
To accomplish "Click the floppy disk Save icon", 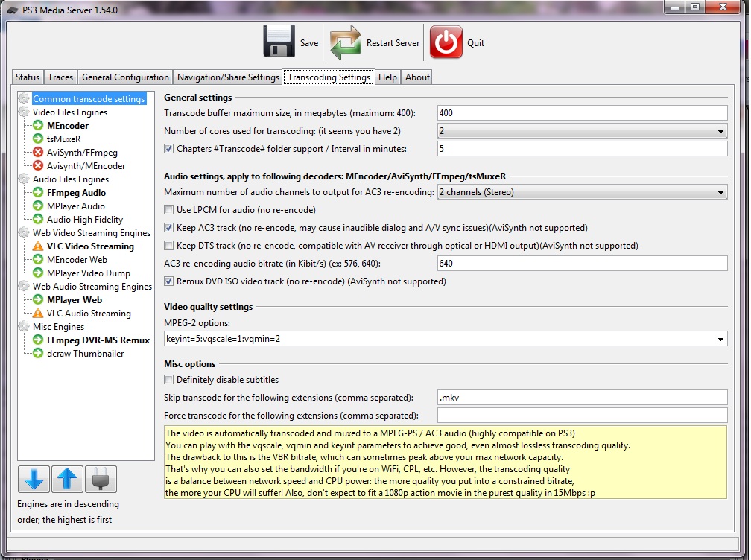I will [279, 41].
